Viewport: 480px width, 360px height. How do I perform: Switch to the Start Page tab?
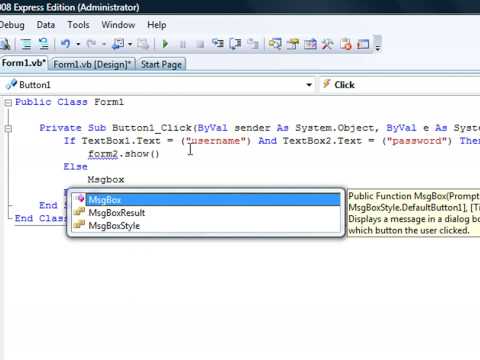161,64
